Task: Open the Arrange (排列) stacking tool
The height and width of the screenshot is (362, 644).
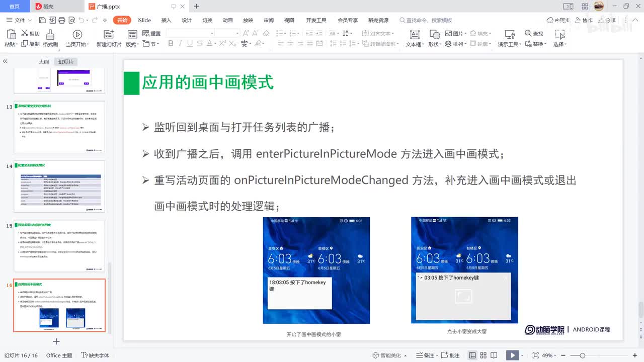Action: [454, 44]
